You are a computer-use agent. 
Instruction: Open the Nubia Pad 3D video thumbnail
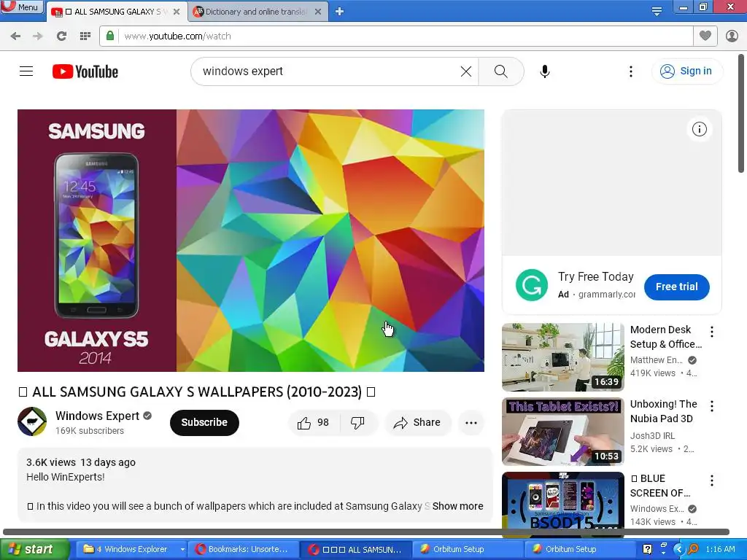pos(562,432)
